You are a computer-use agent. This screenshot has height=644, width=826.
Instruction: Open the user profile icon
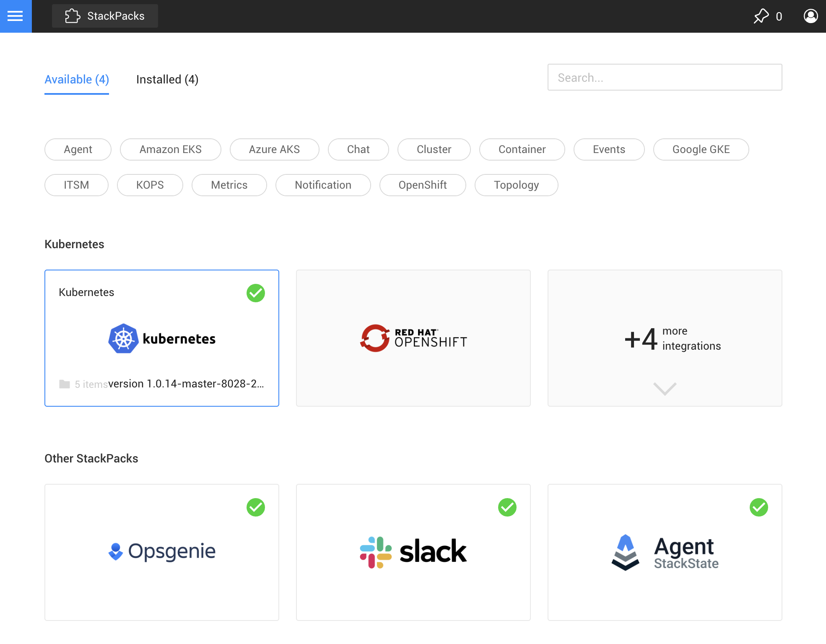(x=810, y=16)
